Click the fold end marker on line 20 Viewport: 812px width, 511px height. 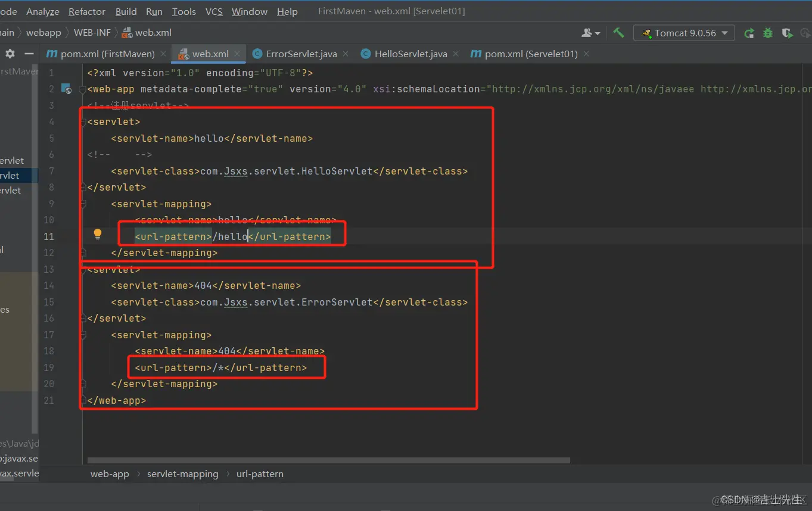[x=83, y=384]
